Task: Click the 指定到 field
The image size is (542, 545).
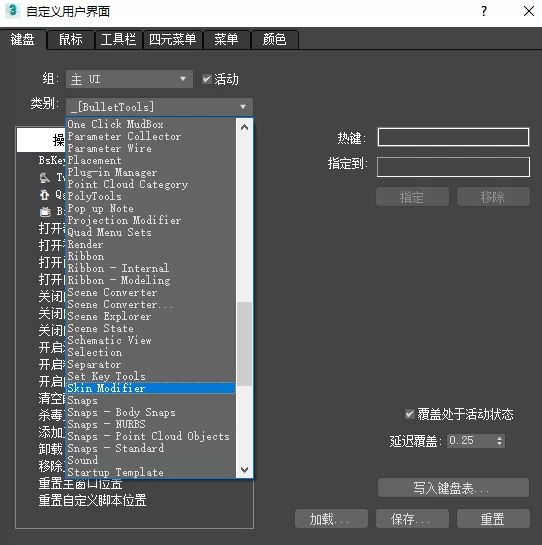Action: click(453, 167)
